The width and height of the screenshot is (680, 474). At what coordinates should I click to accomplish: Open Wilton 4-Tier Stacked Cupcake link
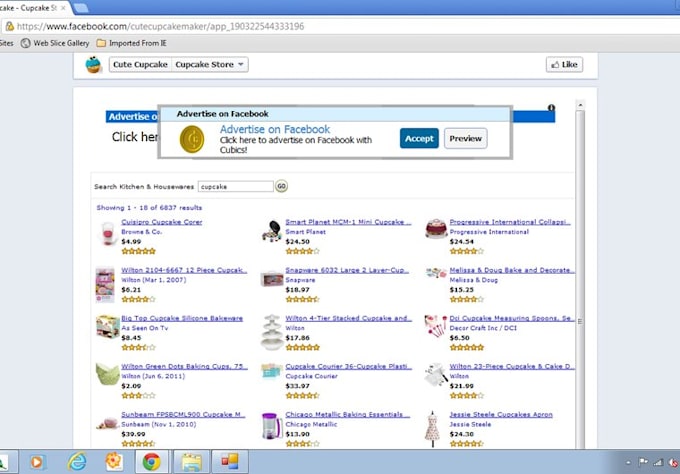pos(348,318)
